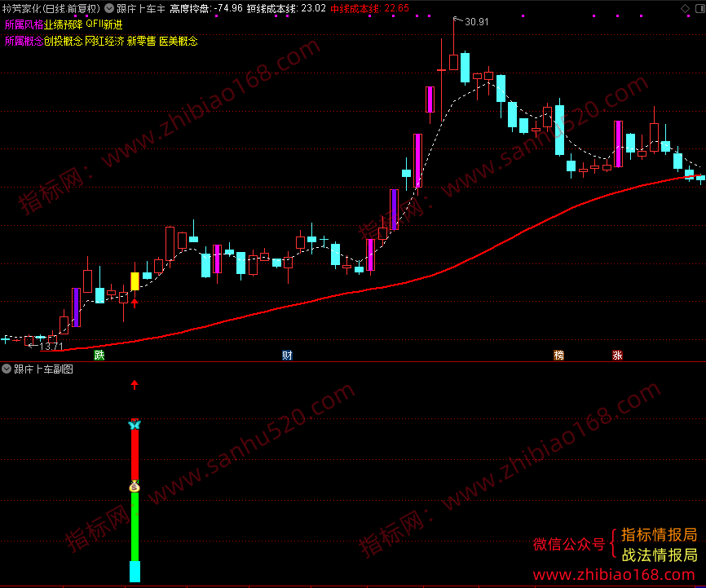
Task: Click the 高度控盘: -74.96 value
Action: (x=206, y=8)
